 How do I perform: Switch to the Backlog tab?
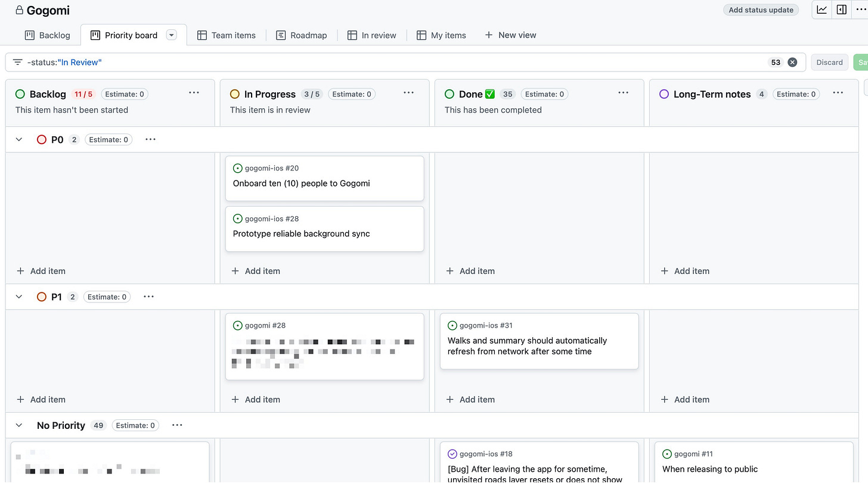[x=48, y=35]
